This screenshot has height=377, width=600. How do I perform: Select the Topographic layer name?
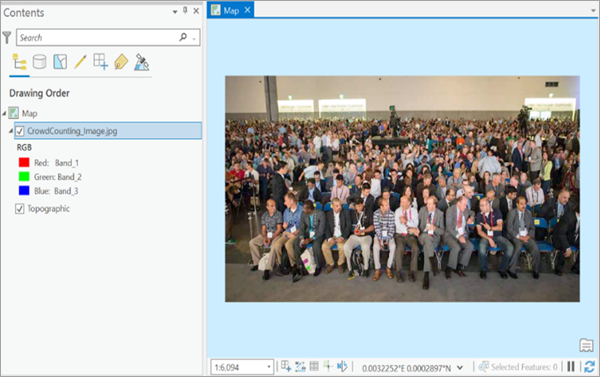pyautogui.click(x=49, y=209)
